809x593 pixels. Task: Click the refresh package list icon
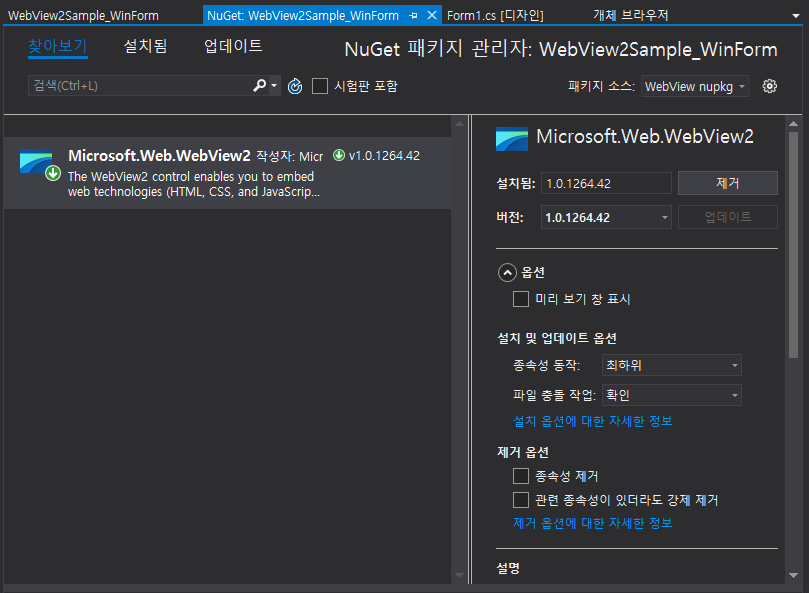295,86
